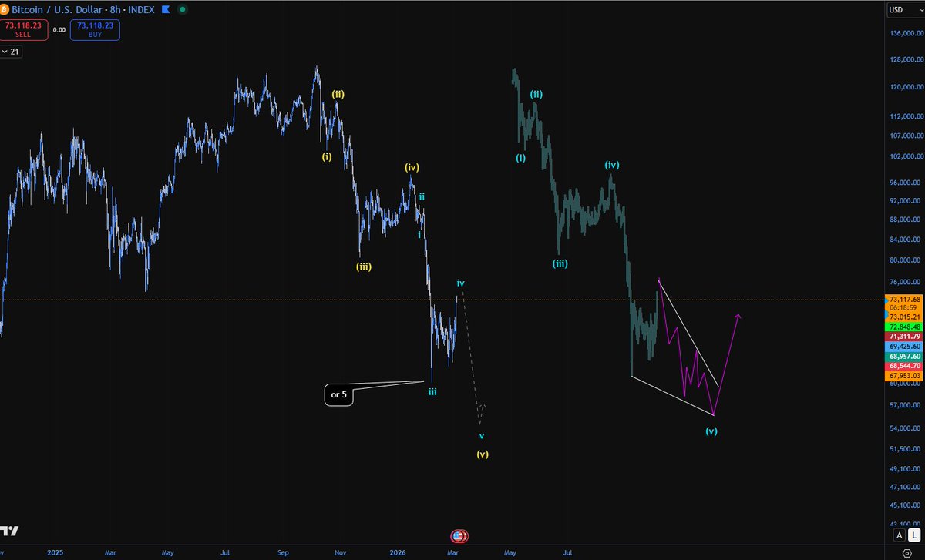Click the 128,000.00 price axis label
The width and height of the screenshot is (925, 560).
point(906,59)
